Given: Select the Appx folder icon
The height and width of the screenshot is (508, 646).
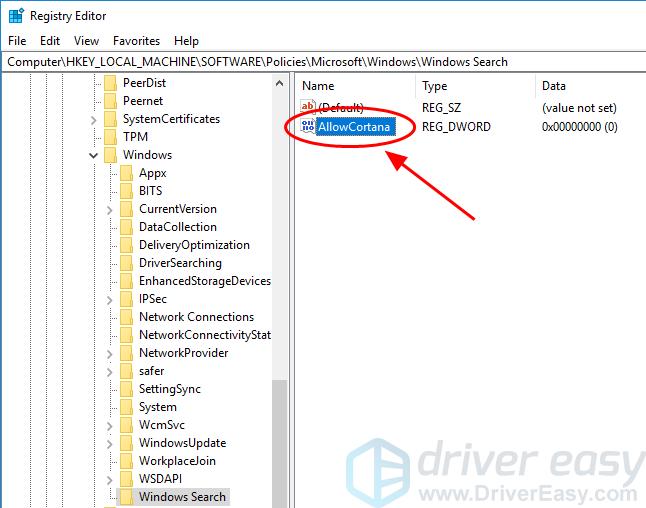Looking at the screenshot, I should (126, 173).
